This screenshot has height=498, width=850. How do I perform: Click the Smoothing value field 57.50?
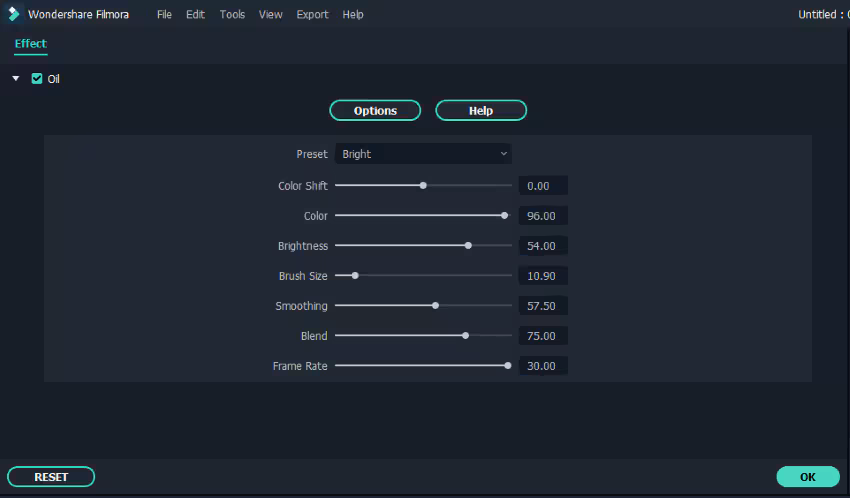[x=543, y=306]
